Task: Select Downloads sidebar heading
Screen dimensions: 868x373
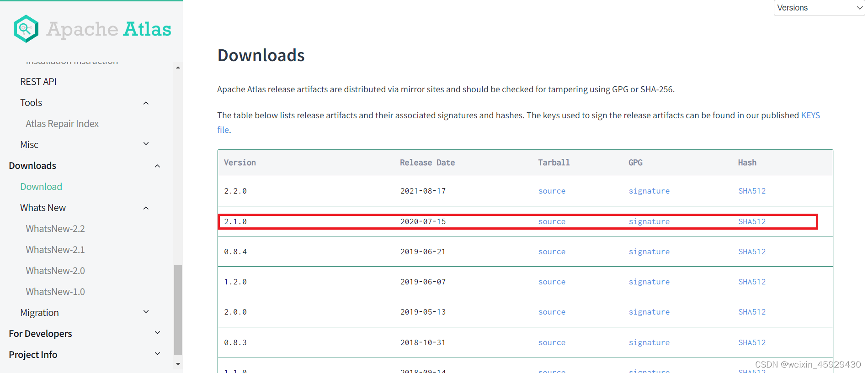Action: pyautogui.click(x=32, y=166)
